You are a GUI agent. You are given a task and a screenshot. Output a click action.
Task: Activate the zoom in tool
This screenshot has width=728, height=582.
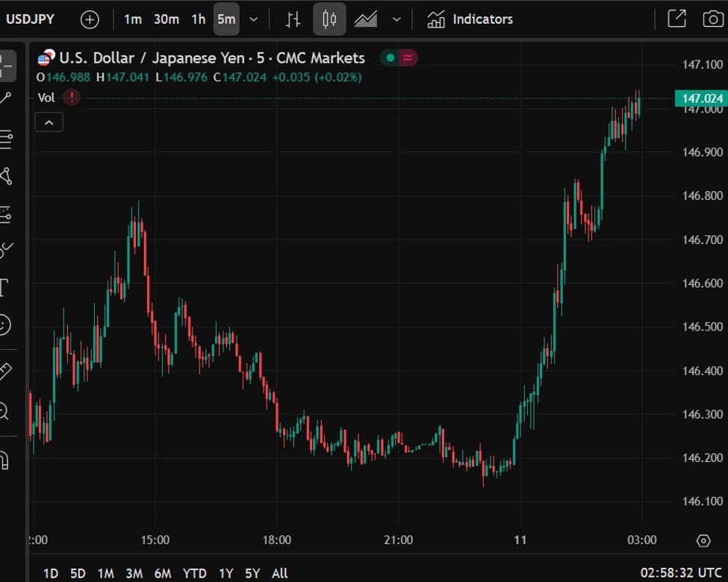[x=4, y=410]
